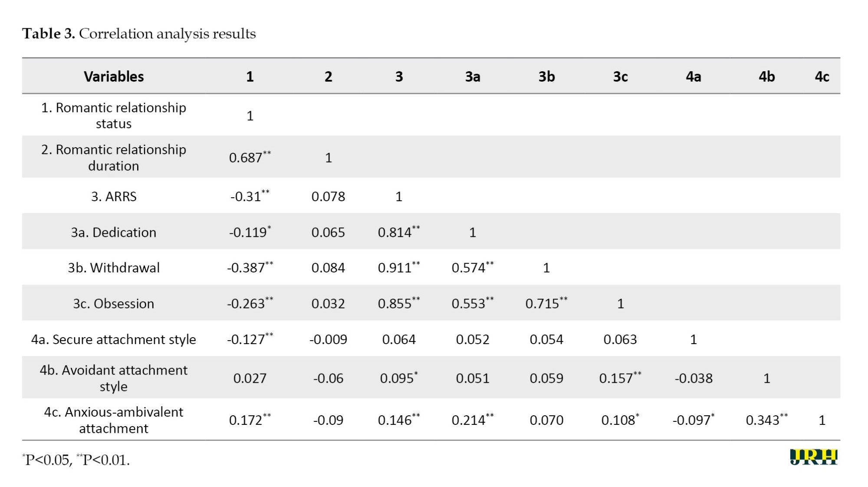Click the JRH journal logo
The height and width of the screenshot is (487, 868).
(x=814, y=457)
